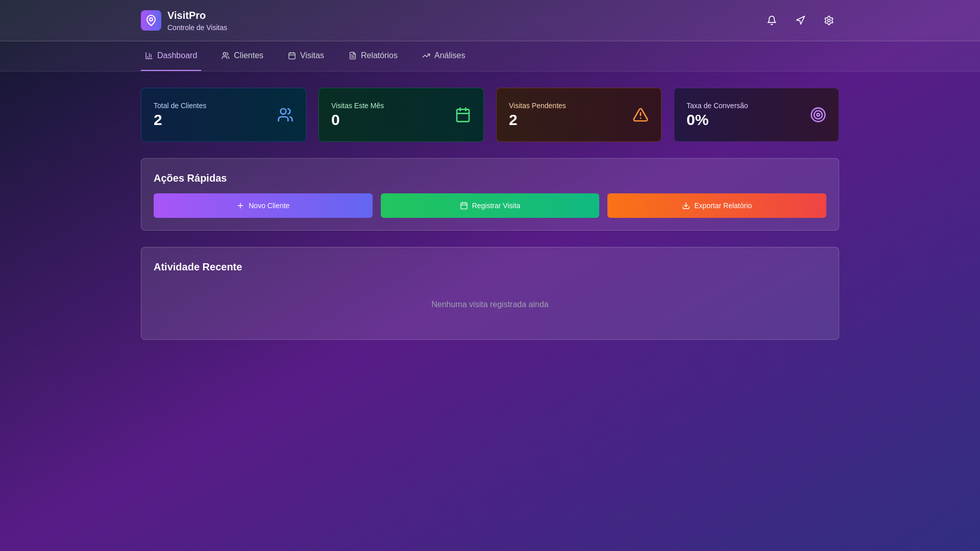Click the Controle de Visitas subtitle
The width and height of the screenshot is (980, 551).
[197, 28]
